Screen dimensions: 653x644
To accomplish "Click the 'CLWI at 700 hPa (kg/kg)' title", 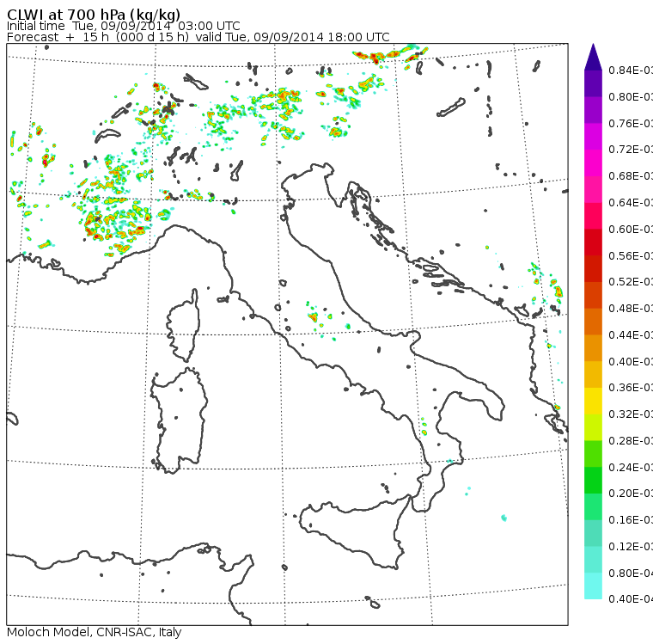I will pos(94,14).
